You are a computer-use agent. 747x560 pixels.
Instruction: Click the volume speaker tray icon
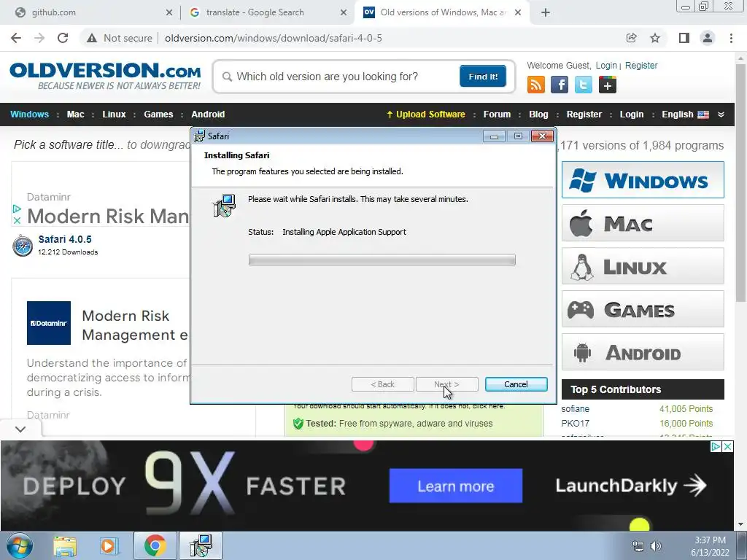point(656,546)
